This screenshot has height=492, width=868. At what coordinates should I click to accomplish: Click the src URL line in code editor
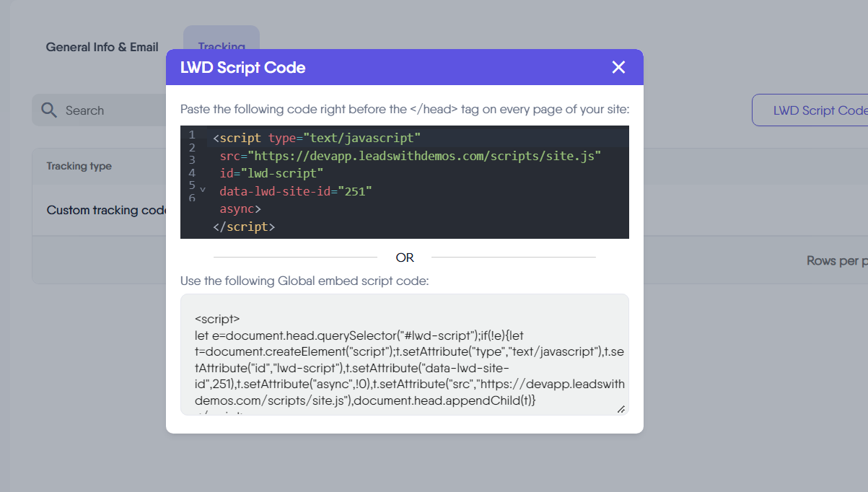410,155
